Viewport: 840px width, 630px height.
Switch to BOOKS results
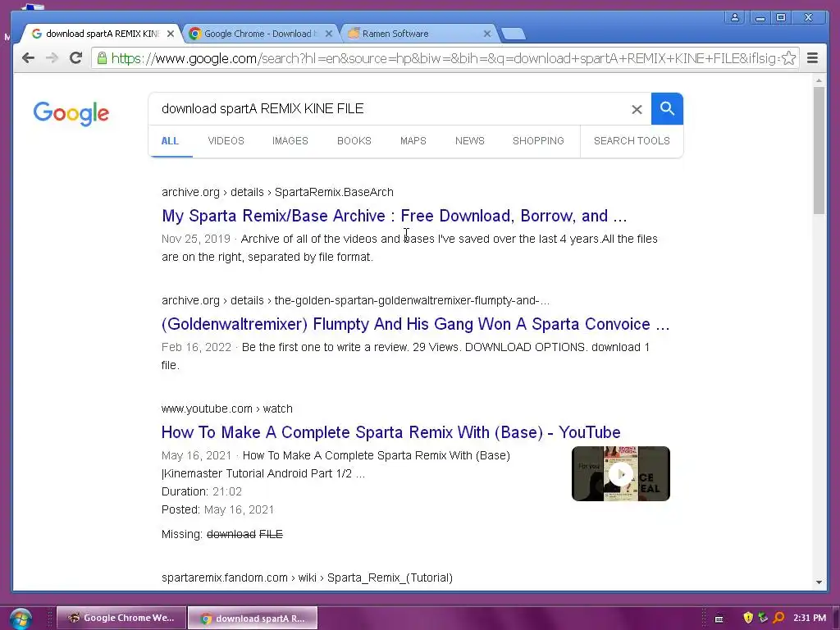pos(354,141)
